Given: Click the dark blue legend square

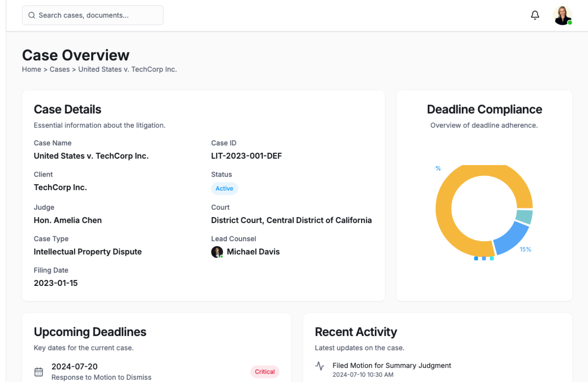Looking at the screenshot, I should point(476,258).
